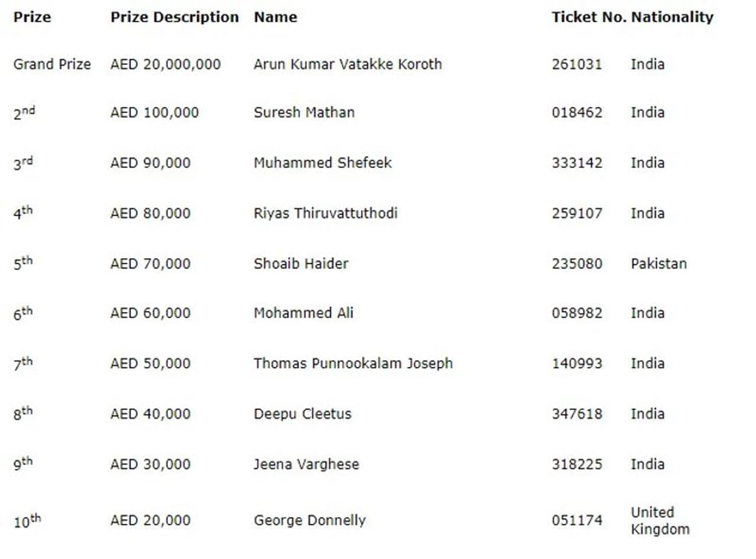Click the United Kingdom nationality cell
The width and height of the screenshot is (756, 559).
(x=660, y=520)
